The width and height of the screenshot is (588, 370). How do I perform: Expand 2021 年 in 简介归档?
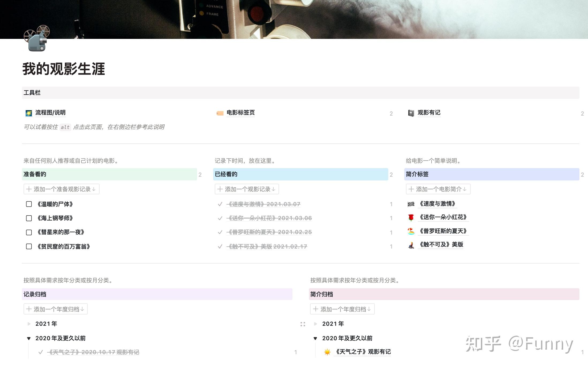point(316,324)
